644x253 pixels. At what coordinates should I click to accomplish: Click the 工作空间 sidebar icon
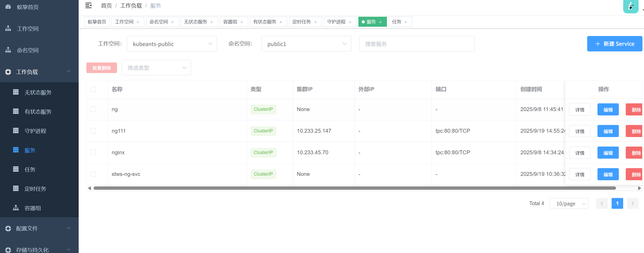[8, 29]
